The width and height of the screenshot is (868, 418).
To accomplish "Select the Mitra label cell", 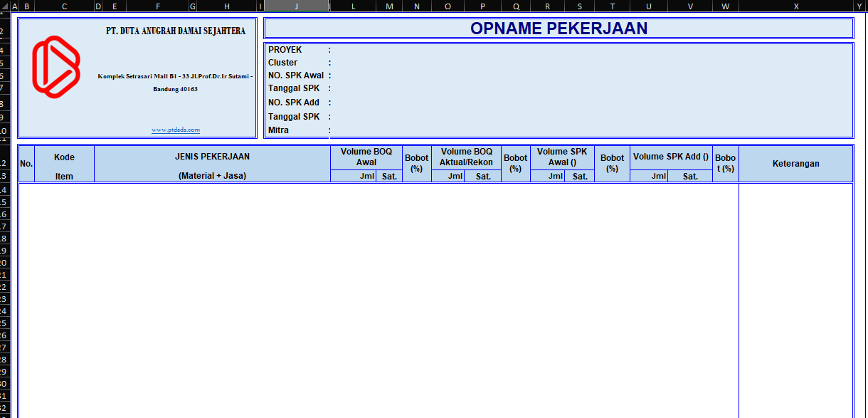I will click(278, 130).
